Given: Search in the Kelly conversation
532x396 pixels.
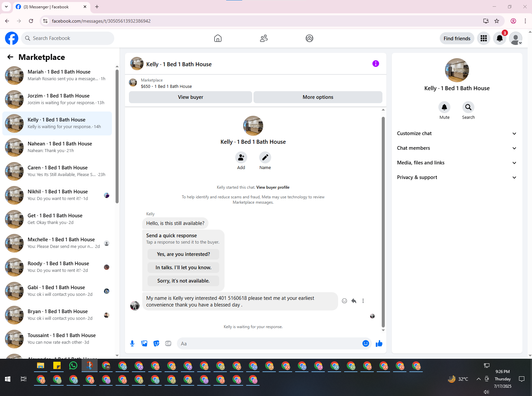Looking at the screenshot, I should 468,107.
